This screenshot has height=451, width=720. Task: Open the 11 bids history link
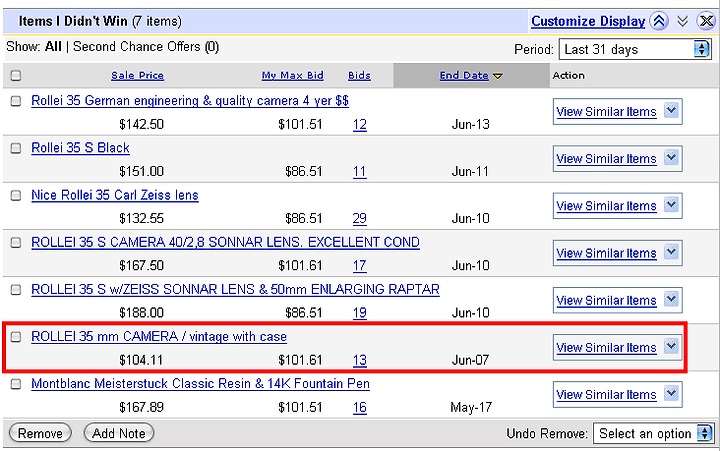[360, 172]
